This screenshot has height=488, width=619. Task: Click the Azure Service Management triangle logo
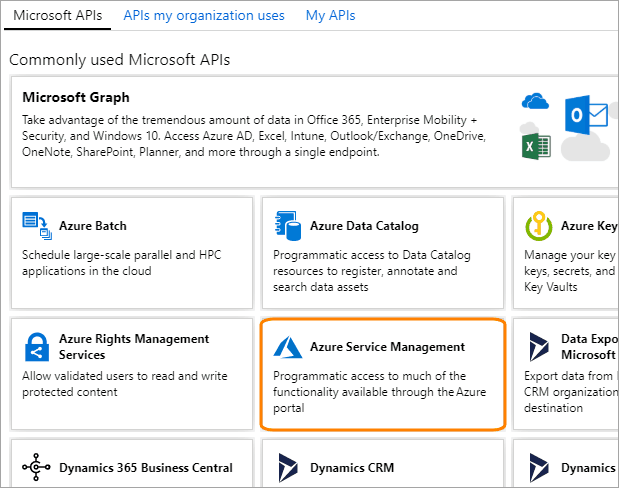coord(287,347)
